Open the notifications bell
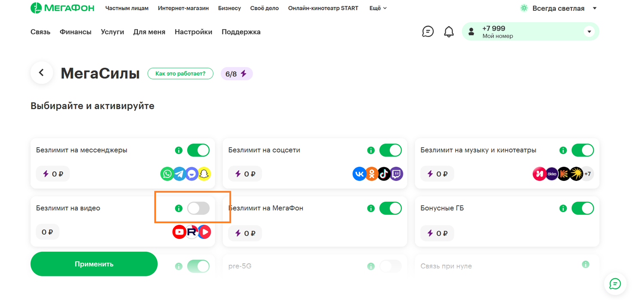This screenshot has width=644, height=300. coord(449,32)
